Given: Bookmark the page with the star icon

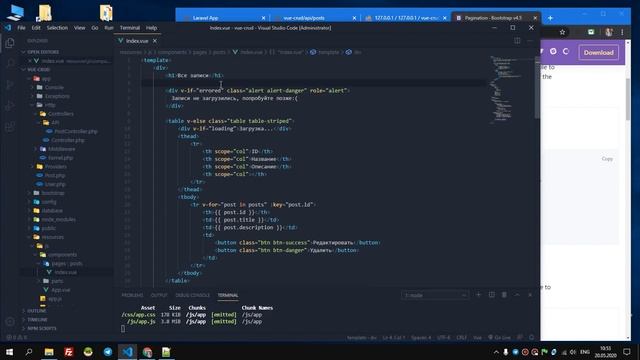Looking at the screenshot, I should pyautogui.click(x=562, y=32).
